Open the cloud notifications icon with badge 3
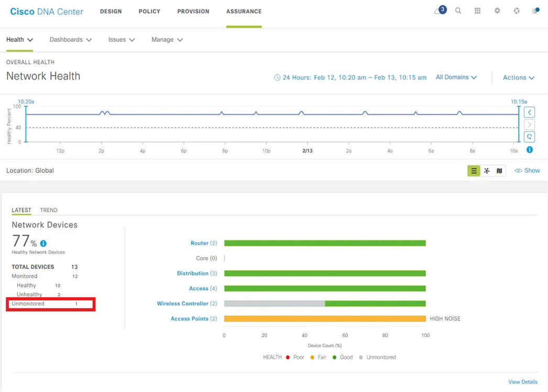 (440, 10)
